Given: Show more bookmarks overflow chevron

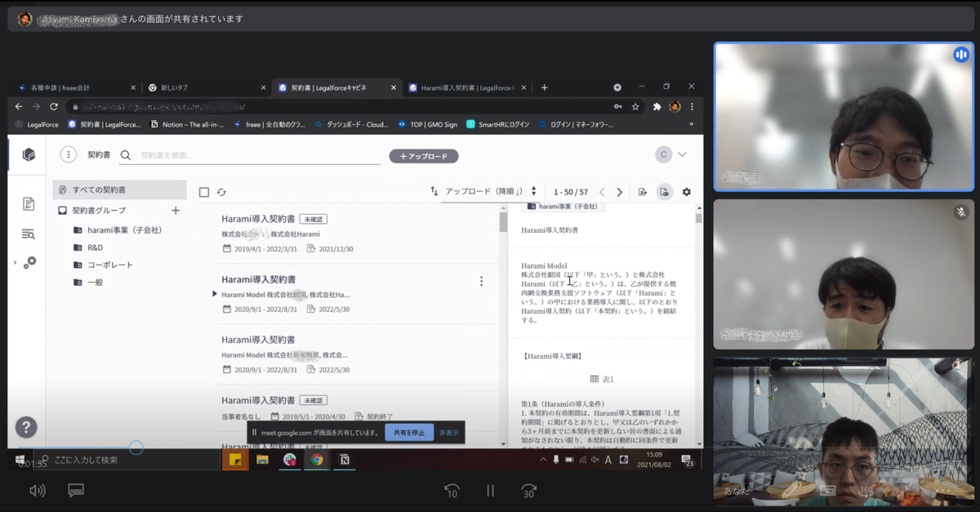Looking at the screenshot, I should [x=692, y=124].
